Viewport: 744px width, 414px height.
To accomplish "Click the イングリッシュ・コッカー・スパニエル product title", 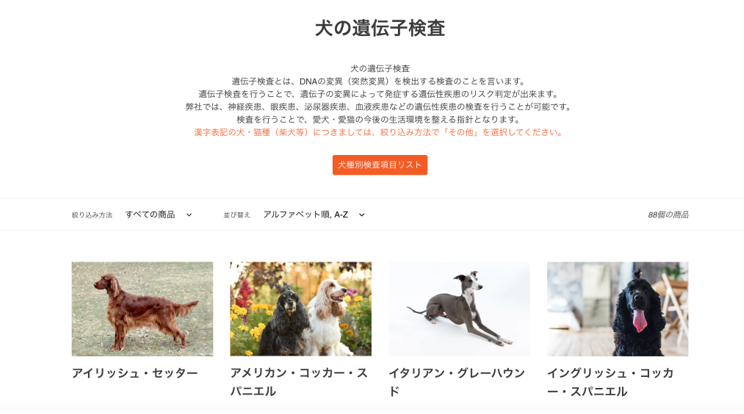I will pyautogui.click(x=611, y=382).
